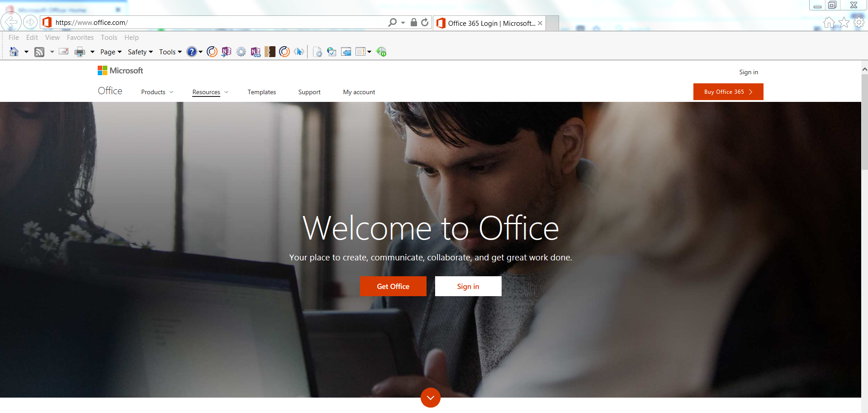The height and width of the screenshot is (413, 868).
Task: Click the Buy Office 365 button
Action: coord(728,91)
